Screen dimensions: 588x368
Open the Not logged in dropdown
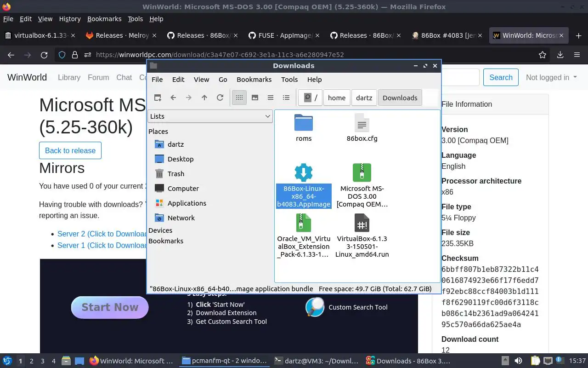click(551, 77)
